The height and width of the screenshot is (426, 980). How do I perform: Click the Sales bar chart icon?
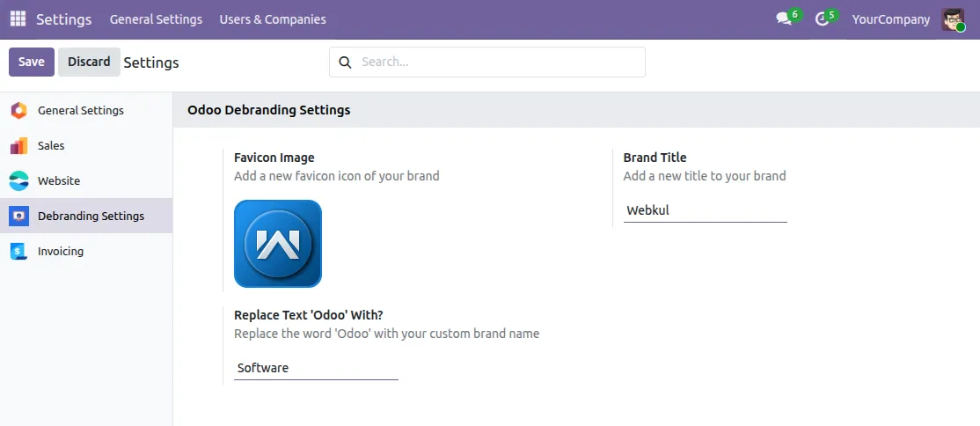point(18,146)
